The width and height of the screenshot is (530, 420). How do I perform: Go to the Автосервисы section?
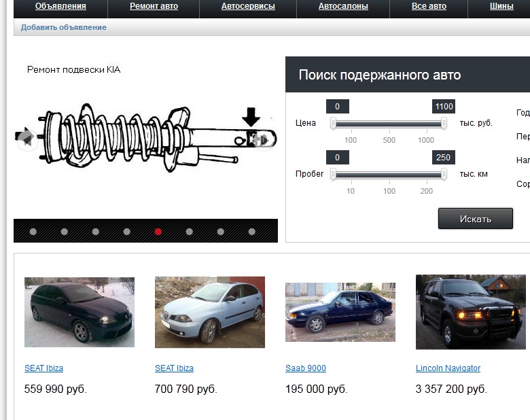point(248,6)
